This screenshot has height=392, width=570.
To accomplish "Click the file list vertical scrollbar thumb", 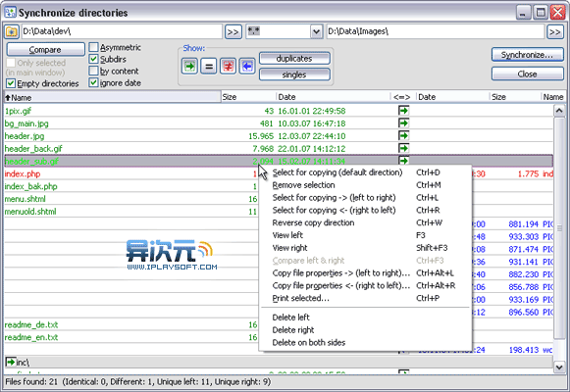I will pos(559,228).
